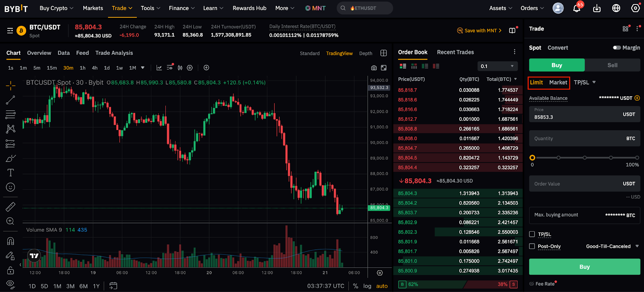644x292 pixels.
Task: Select the ruler measure tool
Action: [x=10, y=207]
